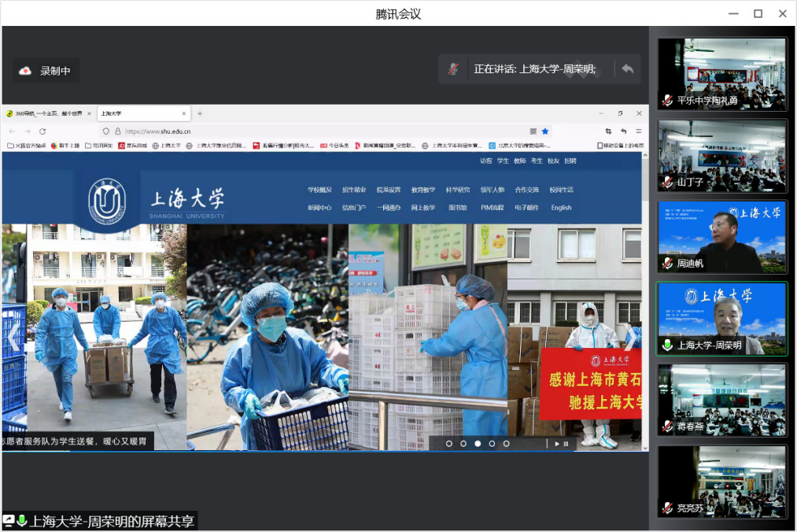This screenshot has height=532, width=797.
Task: Click the muted mic icon on 亮亮苏
Action: click(667, 508)
